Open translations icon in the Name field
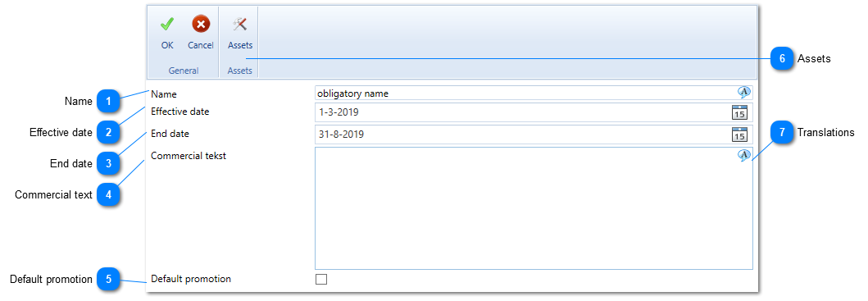Viewport: 868px width, 301px height. (744, 93)
